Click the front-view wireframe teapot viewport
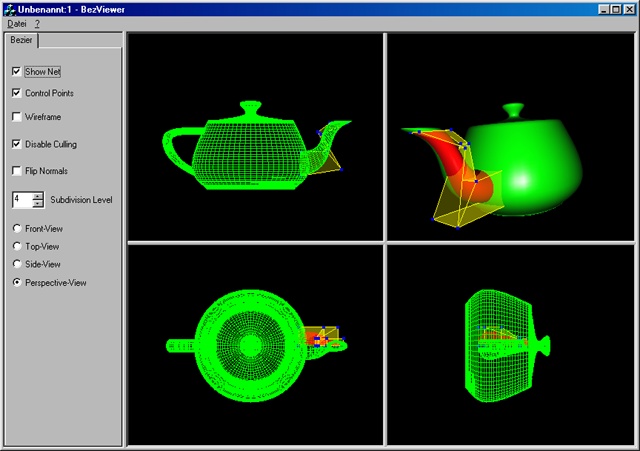The width and height of the screenshot is (640, 451). point(256,137)
